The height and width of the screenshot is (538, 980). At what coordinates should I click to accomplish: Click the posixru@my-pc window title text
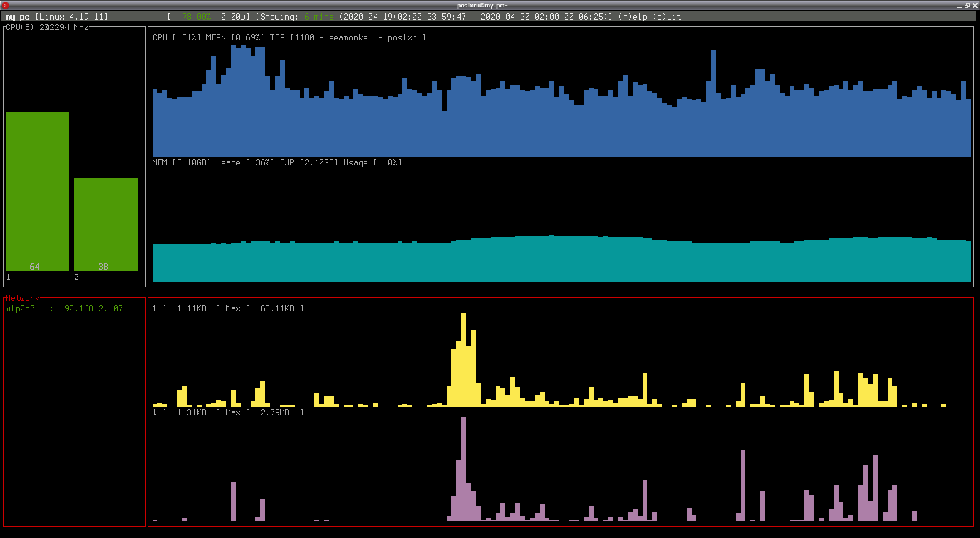tap(483, 5)
